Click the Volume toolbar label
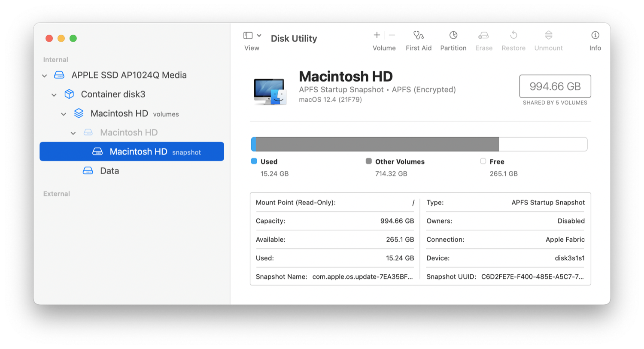Screen dimensions: 644x349 pos(384,48)
